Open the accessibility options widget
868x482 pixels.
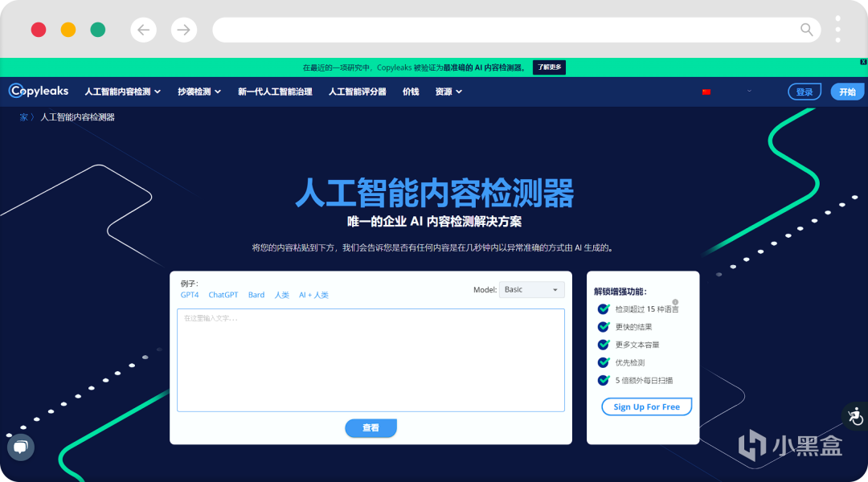click(x=855, y=416)
